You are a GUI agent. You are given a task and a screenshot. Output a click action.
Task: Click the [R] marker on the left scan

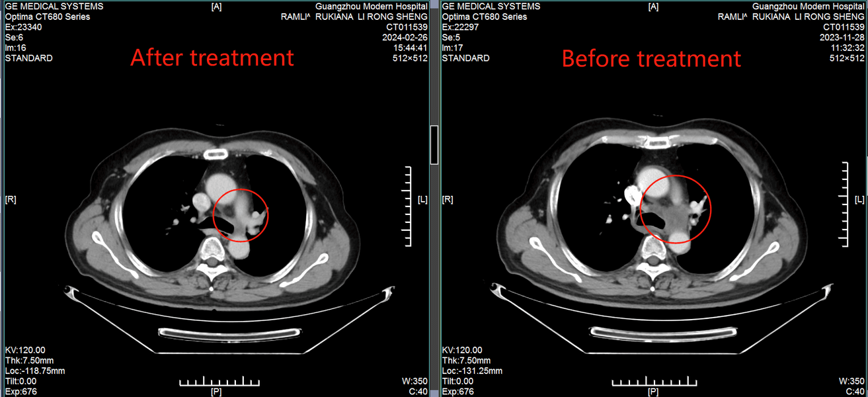[11, 199]
